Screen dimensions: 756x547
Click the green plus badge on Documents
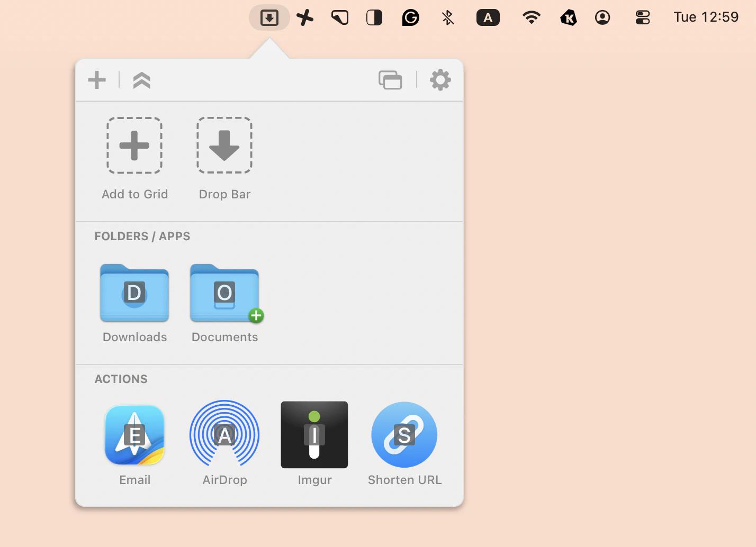point(256,316)
